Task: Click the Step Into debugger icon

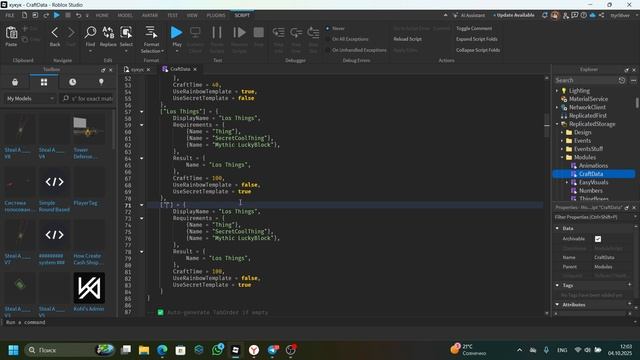Action: click(x=279, y=32)
